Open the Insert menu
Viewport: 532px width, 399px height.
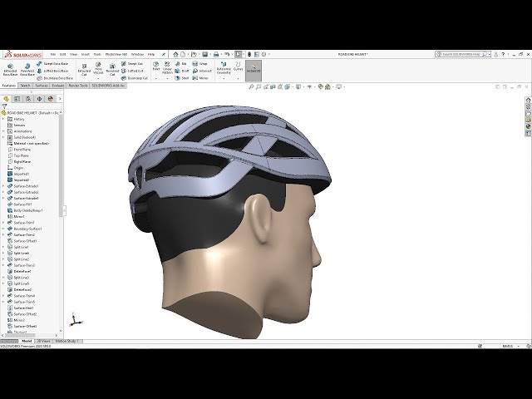pyautogui.click(x=85, y=54)
